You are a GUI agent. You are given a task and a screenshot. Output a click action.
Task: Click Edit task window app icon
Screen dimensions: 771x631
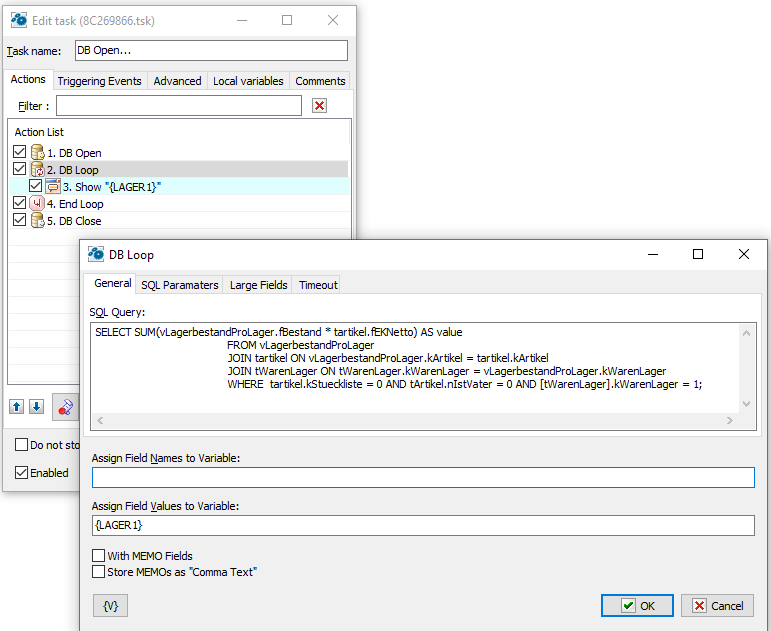(19, 20)
